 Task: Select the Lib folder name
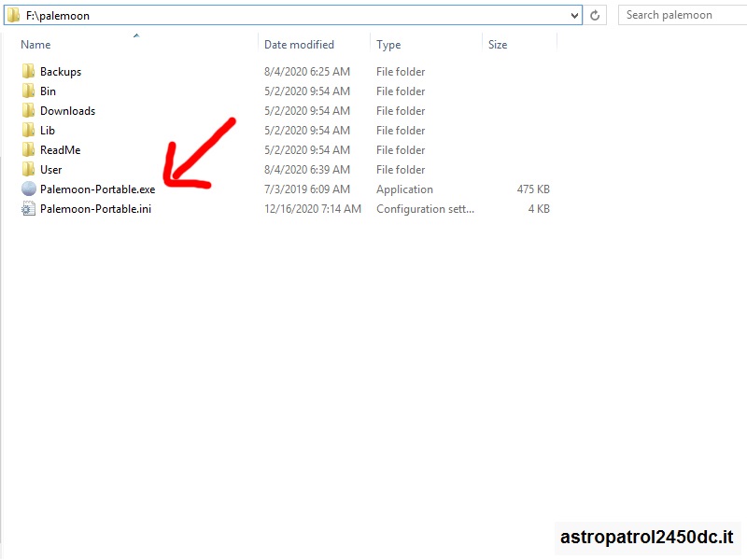point(48,130)
